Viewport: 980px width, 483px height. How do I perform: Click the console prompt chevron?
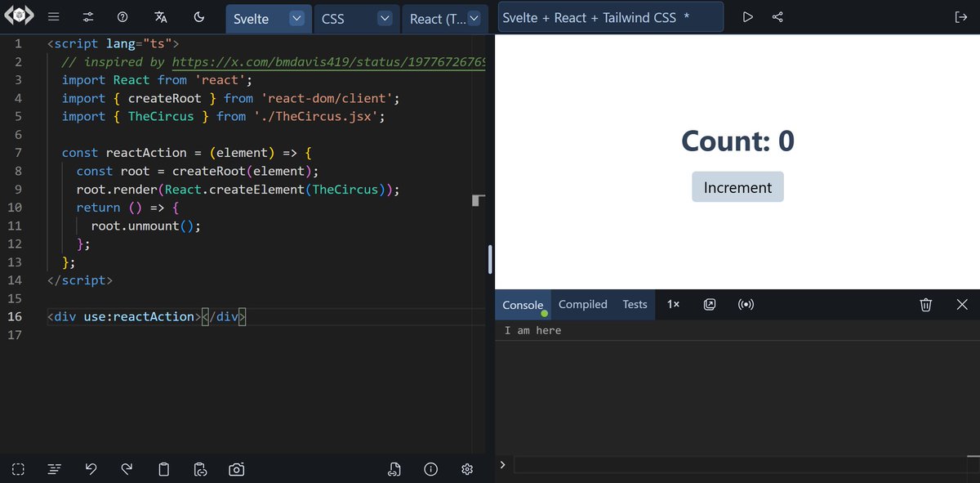(502, 464)
